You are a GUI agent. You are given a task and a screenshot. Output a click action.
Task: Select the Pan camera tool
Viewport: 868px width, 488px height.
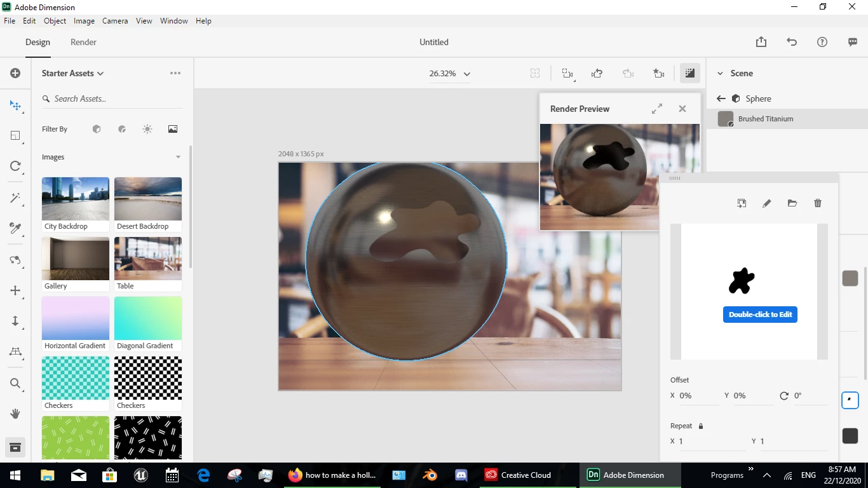coord(15,290)
